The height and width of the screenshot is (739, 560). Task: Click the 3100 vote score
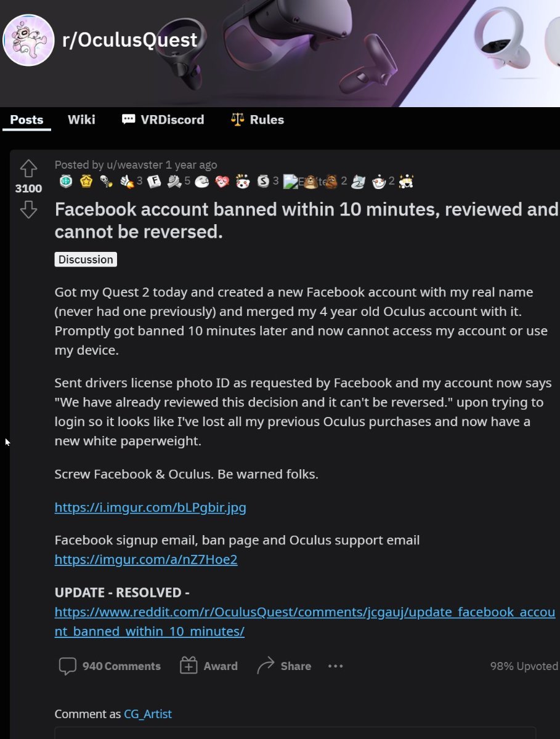28,188
